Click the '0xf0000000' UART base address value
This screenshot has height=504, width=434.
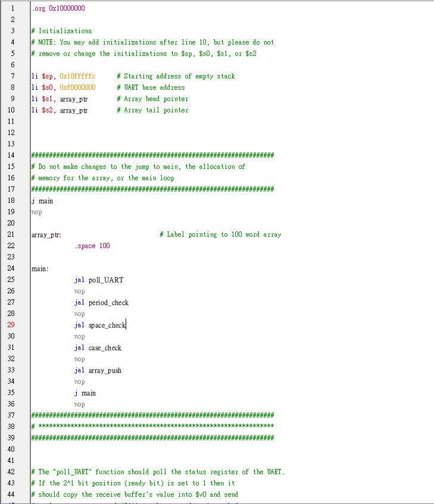(77, 87)
